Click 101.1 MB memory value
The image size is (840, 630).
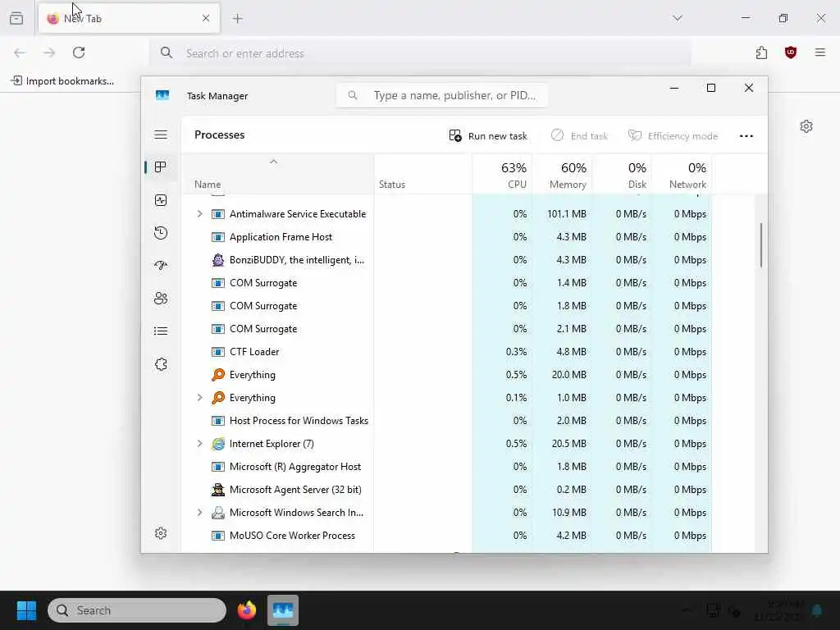(566, 214)
